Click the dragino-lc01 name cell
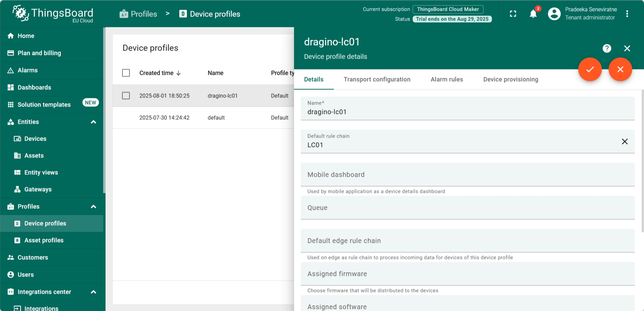This screenshot has width=644, height=311. 223,96
